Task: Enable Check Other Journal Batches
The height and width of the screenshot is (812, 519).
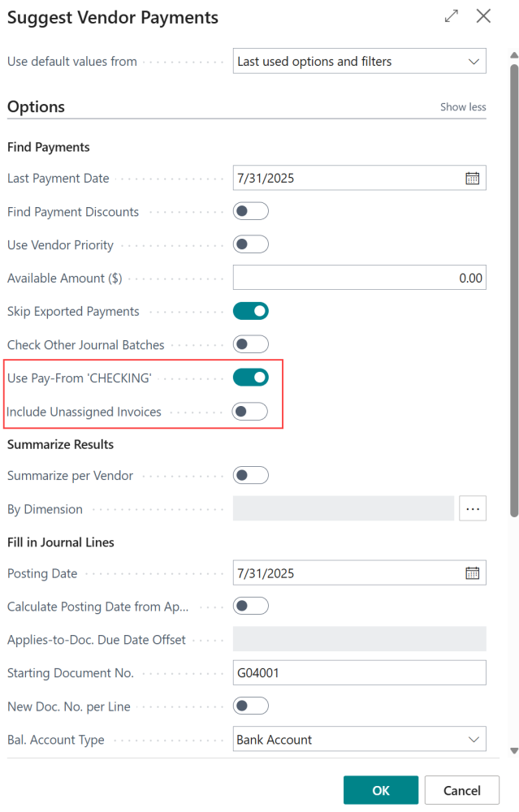Action: [x=250, y=344]
